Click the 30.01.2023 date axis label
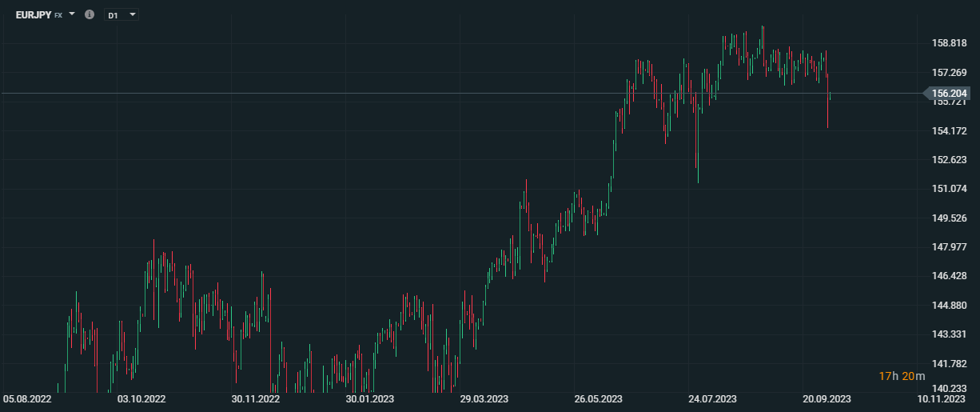Screen dimensions: 980x412 tap(370, 398)
